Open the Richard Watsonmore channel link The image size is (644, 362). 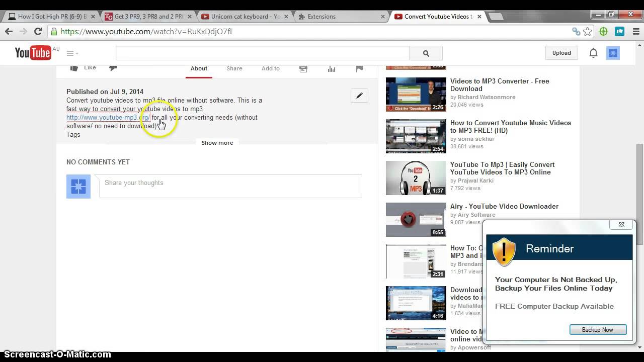pos(487,97)
